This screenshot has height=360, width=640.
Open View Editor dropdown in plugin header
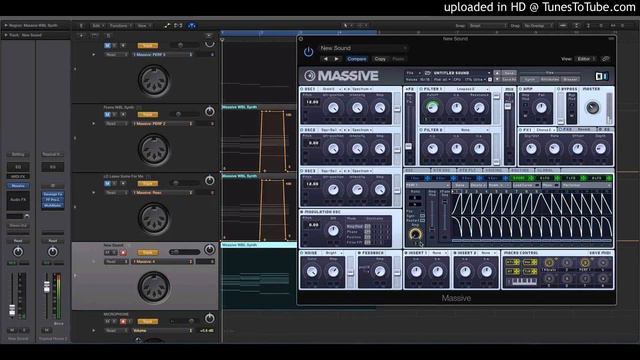[x=586, y=59]
